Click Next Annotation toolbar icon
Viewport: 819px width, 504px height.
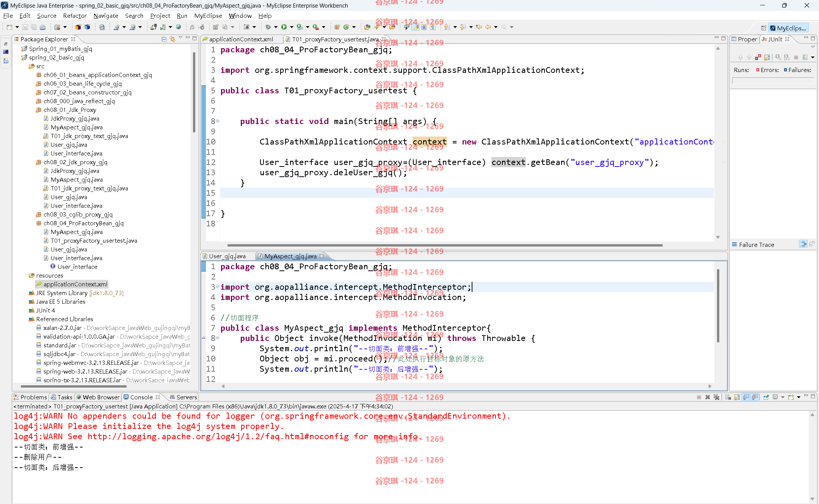click(447, 27)
